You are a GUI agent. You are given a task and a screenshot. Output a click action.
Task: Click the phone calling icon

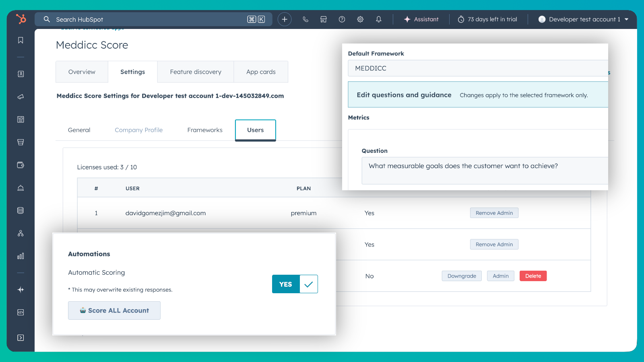click(x=305, y=19)
